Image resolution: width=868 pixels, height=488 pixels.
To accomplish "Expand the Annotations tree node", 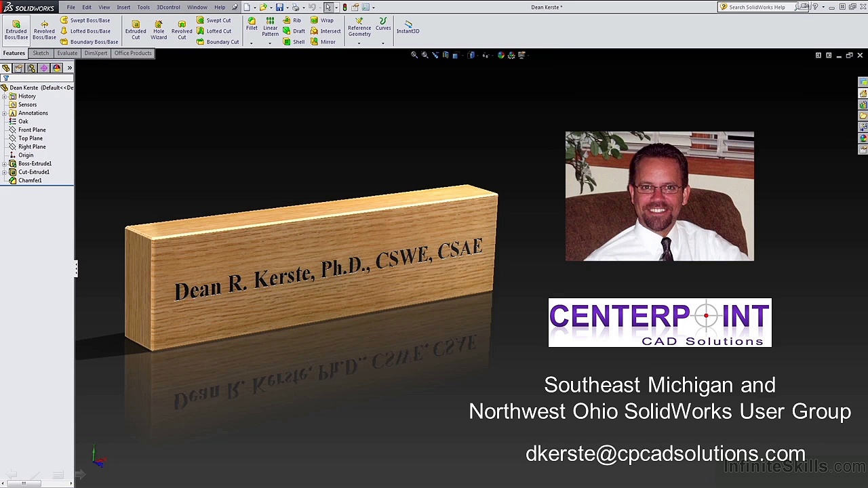I will click(x=5, y=113).
